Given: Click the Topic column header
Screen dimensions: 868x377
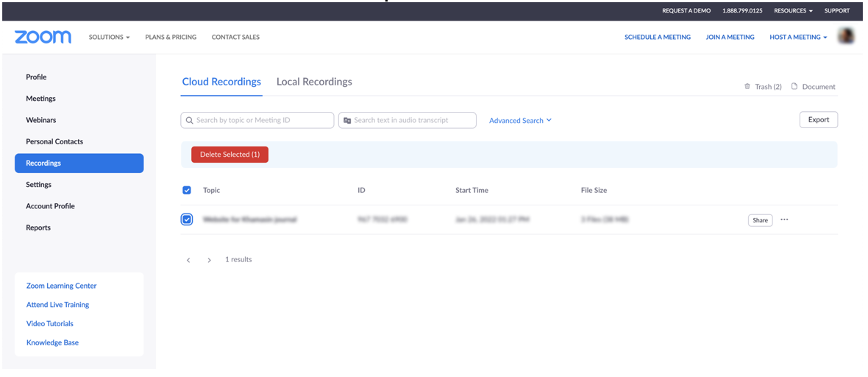Looking at the screenshot, I should pyautogui.click(x=211, y=190).
